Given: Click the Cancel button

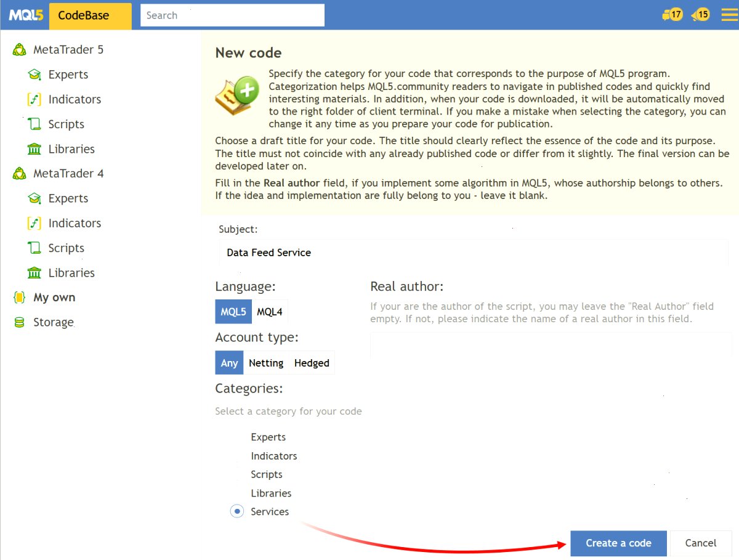Looking at the screenshot, I should 701,543.
